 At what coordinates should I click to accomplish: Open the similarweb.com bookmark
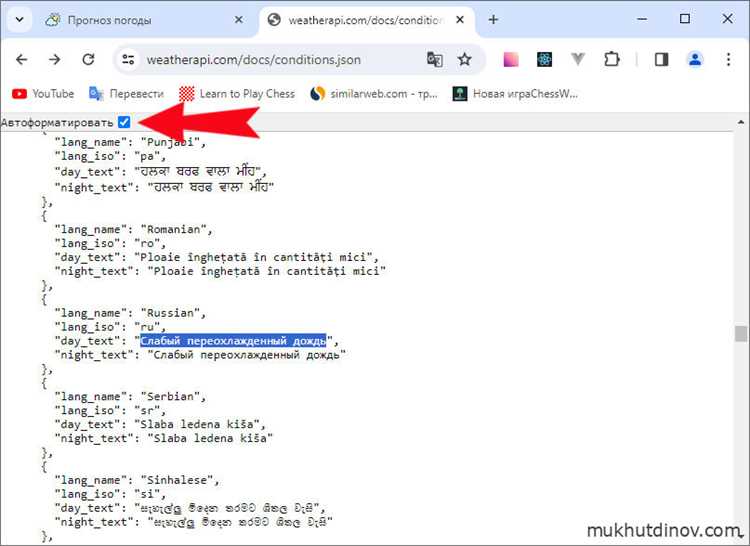pos(374,94)
